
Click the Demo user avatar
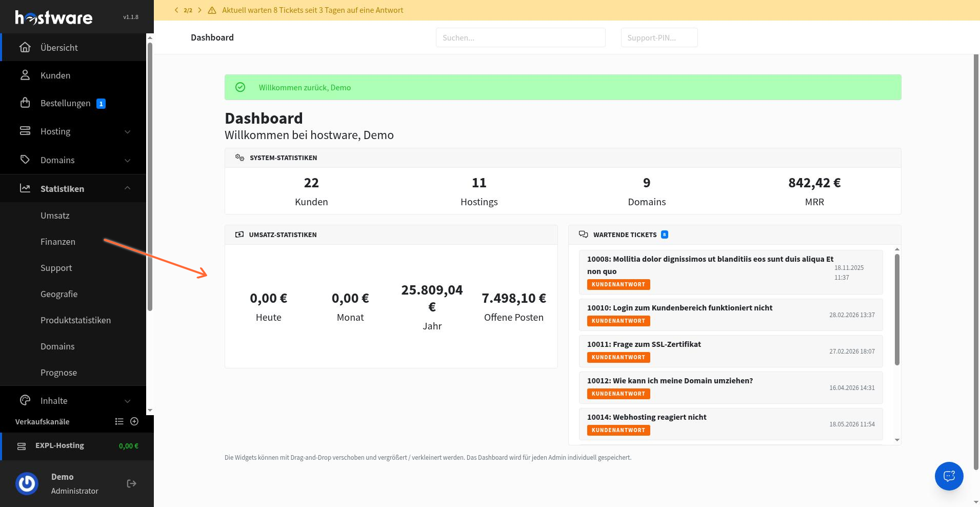27,483
